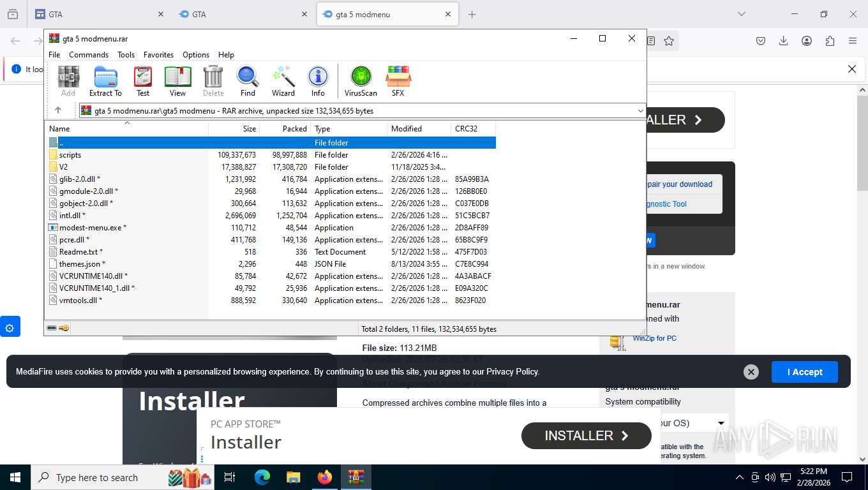Viewport: 868px width, 490px height.
Task: Click the Save to Pocket icon
Action: coord(761,41)
